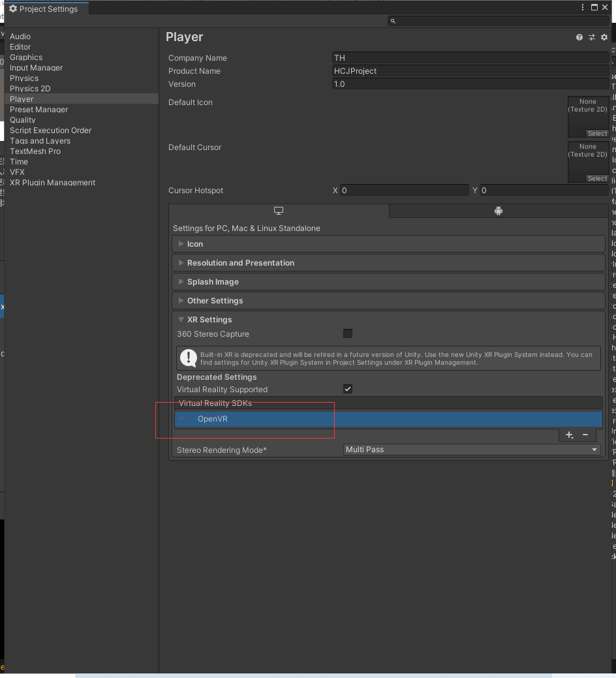Open the Player settings gear icon

[x=604, y=37]
